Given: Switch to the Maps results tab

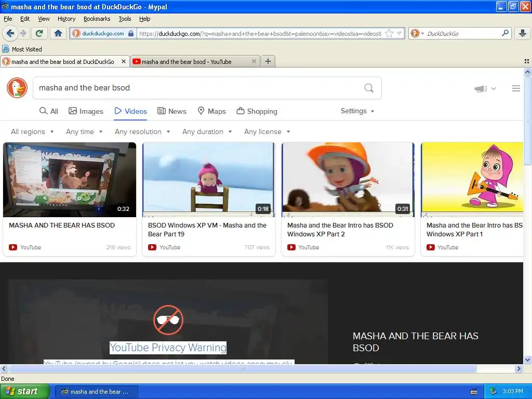Looking at the screenshot, I should (212, 111).
